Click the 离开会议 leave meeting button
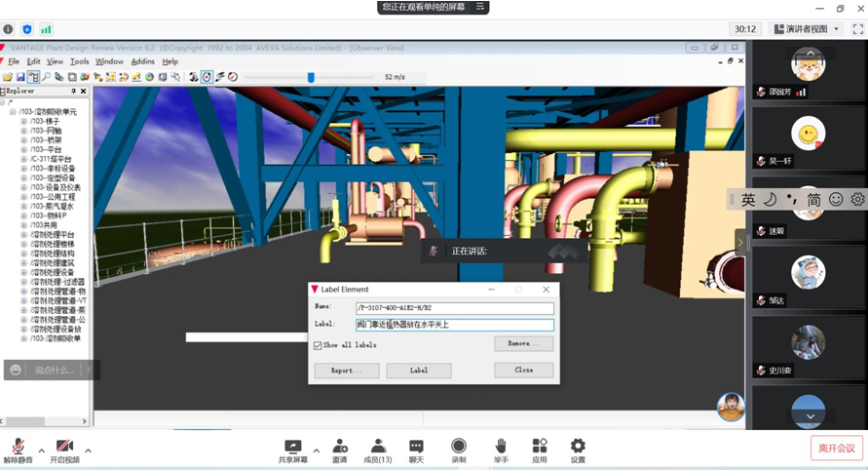This screenshot has height=471, width=868. [x=836, y=448]
